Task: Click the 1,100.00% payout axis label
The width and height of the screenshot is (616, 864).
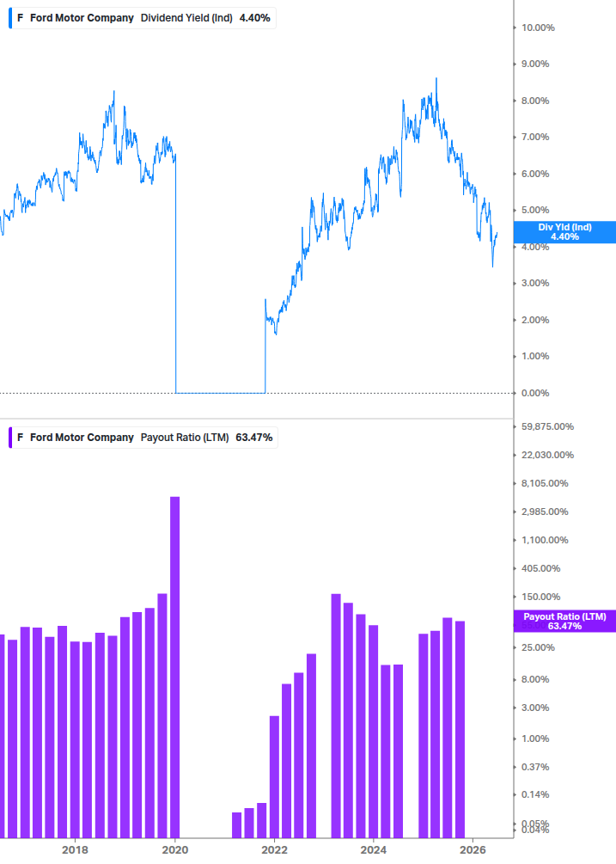Action: click(x=545, y=540)
